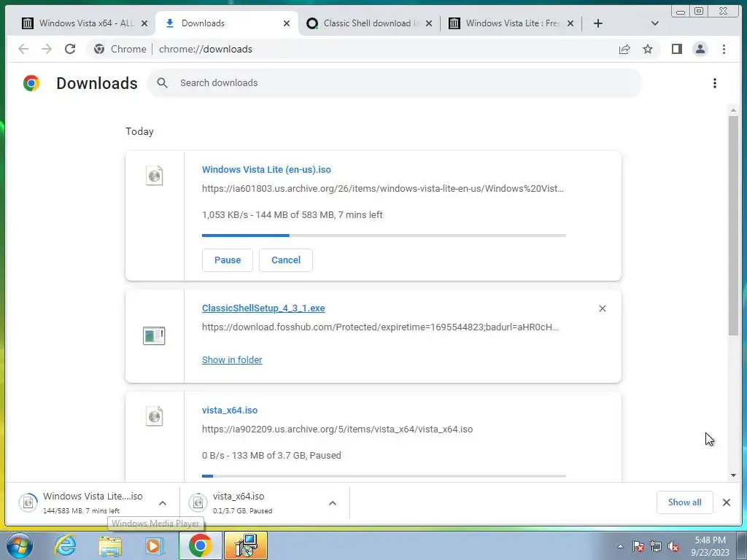Click Show in folder for ClassicShellSetup
The width and height of the screenshot is (747, 560).
pyautogui.click(x=232, y=360)
